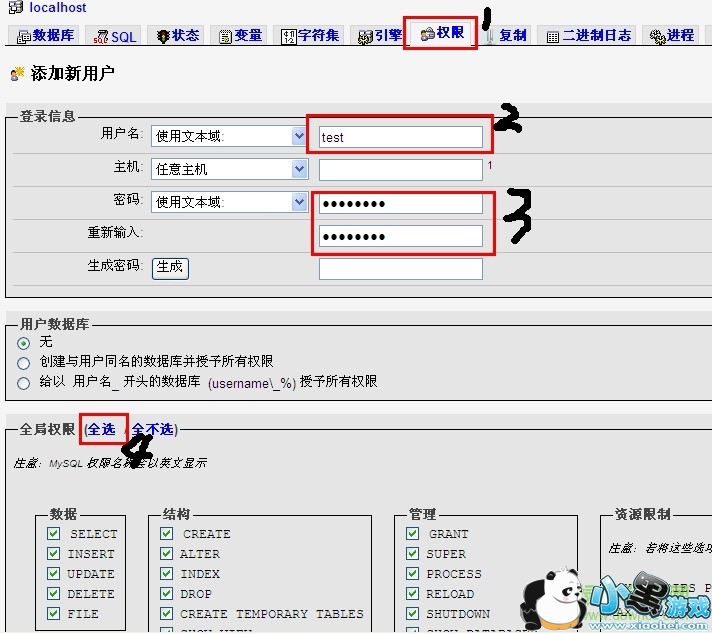Toggle the RELOAD privilege checkbox
This screenshot has width=712, height=634.
[413, 593]
